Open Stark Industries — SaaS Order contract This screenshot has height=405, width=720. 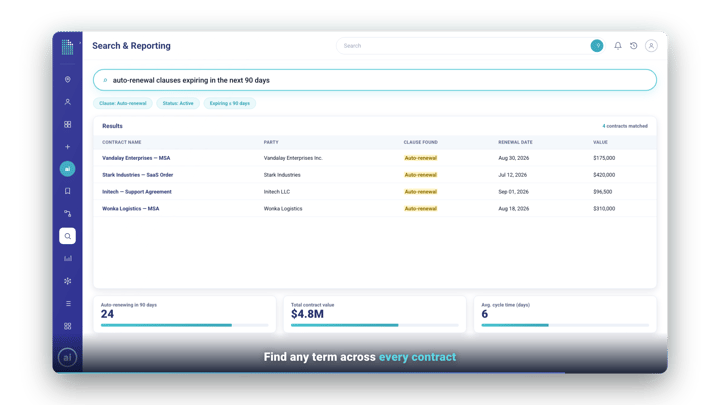tap(137, 175)
